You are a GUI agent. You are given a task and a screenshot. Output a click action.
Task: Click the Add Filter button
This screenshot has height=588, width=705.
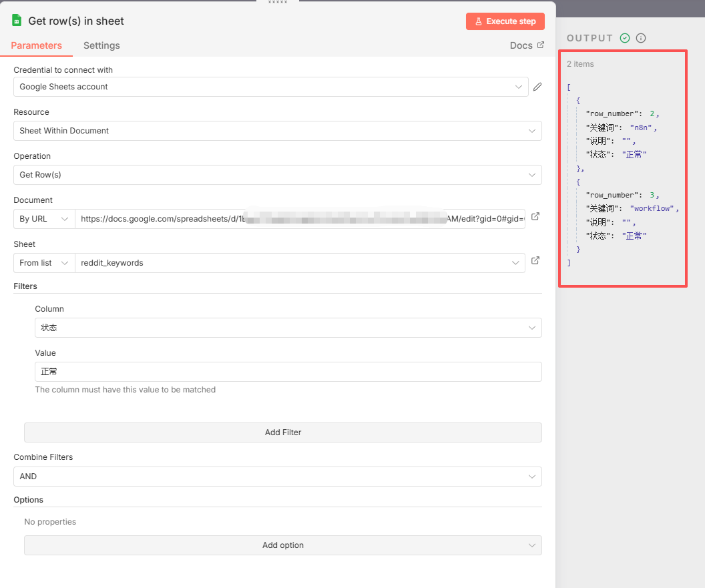click(x=282, y=432)
